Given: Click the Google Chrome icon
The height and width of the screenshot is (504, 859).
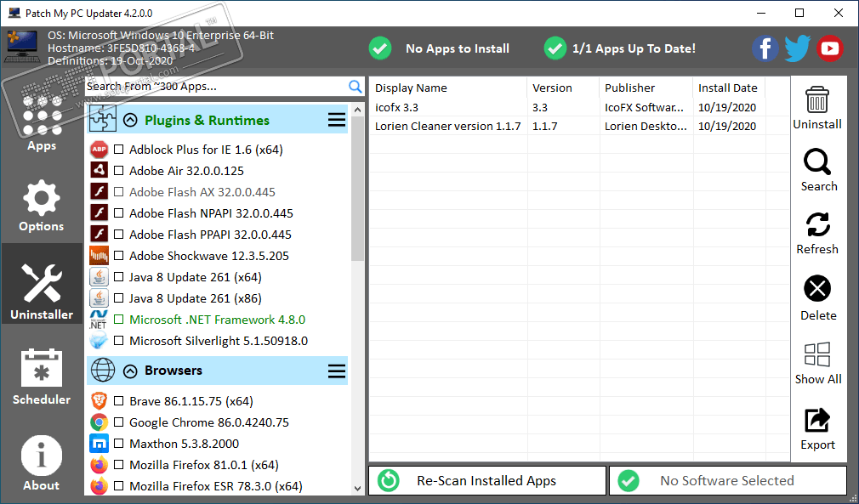Looking at the screenshot, I should [x=100, y=422].
